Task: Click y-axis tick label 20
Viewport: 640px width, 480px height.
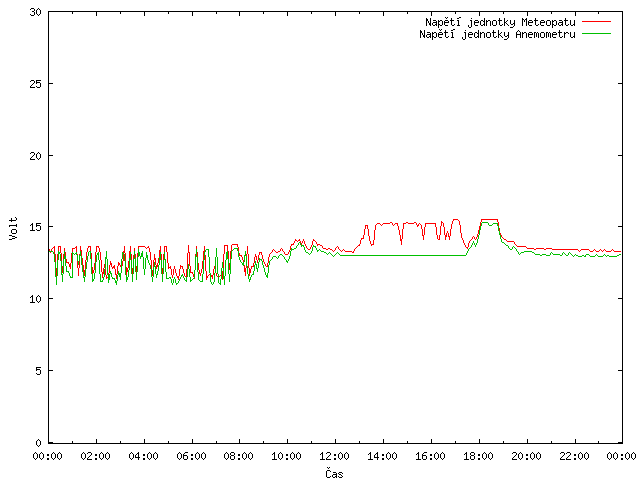Action: pos(36,156)
